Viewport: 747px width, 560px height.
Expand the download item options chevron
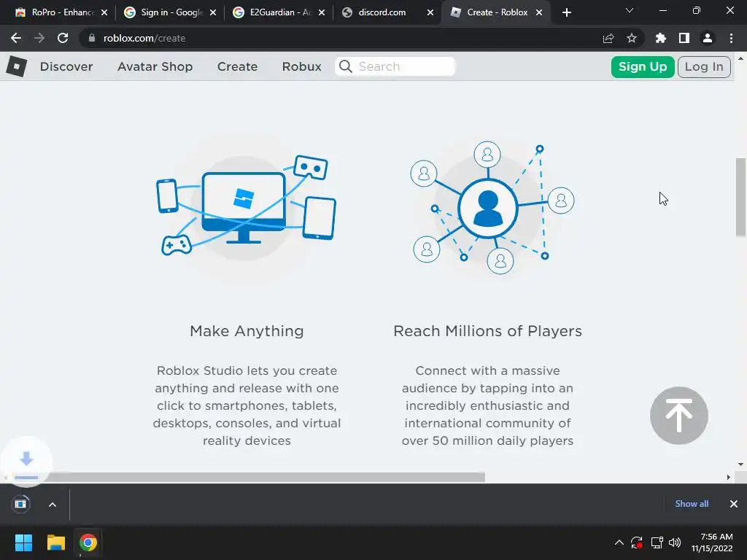[53, 505]
